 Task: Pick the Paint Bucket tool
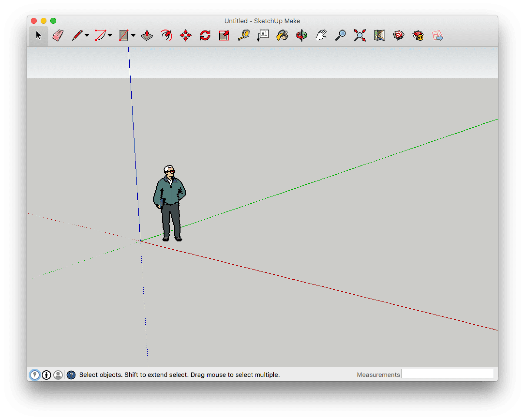[x=283, y=36]
